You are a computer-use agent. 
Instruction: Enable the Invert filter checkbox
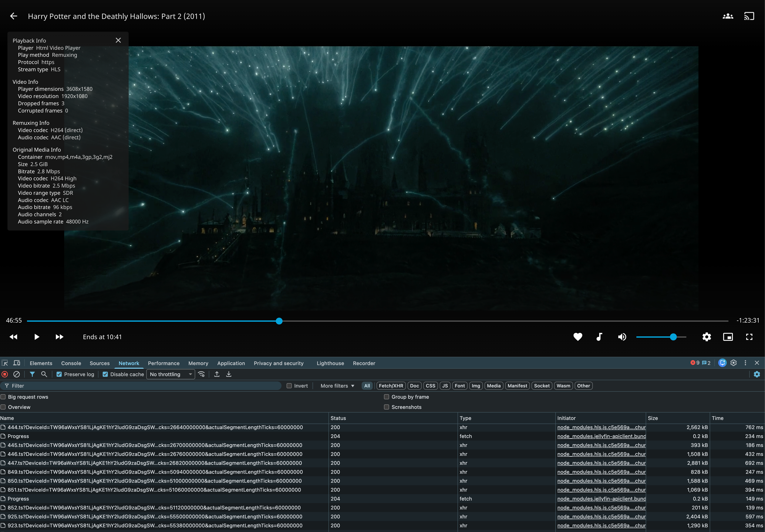289,386
